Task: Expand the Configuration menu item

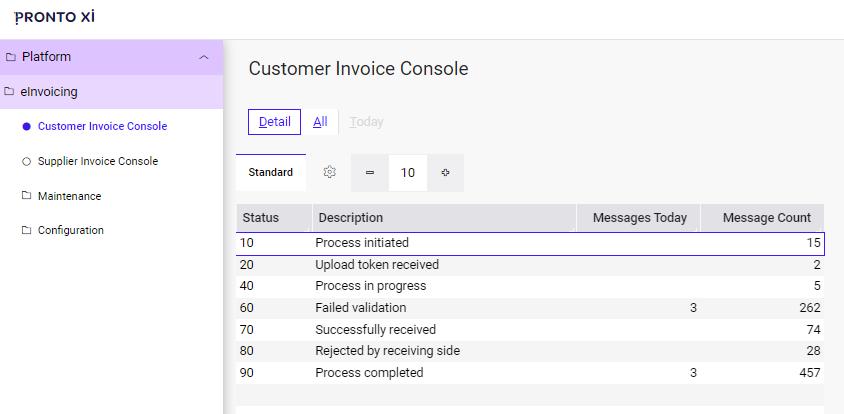Action: pos(71,230)
